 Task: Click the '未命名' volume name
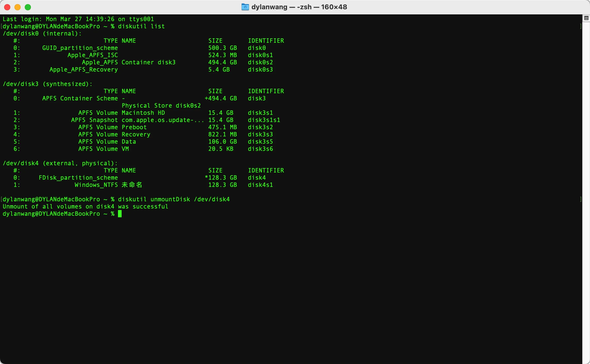click(132, 185)
